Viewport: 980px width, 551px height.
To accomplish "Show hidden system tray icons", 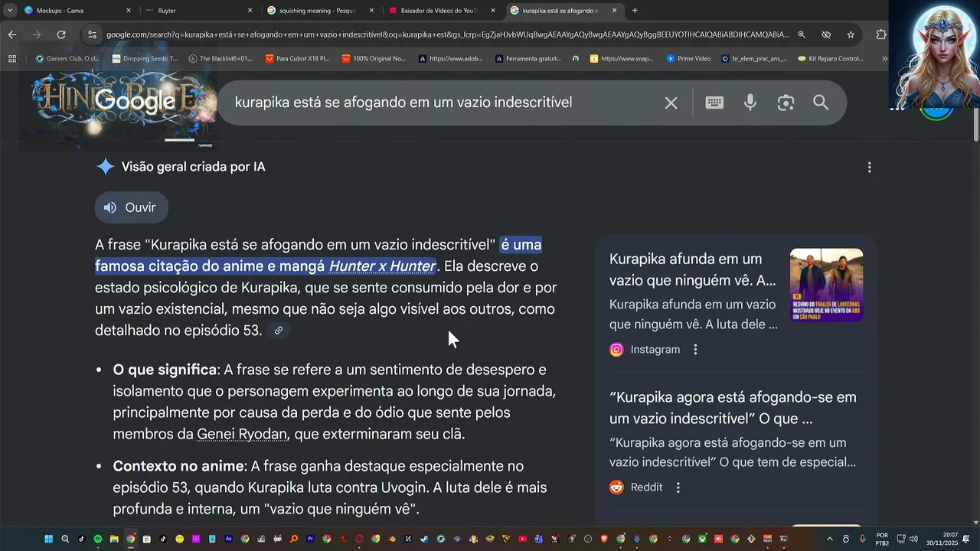I will (x=829, y=539).
